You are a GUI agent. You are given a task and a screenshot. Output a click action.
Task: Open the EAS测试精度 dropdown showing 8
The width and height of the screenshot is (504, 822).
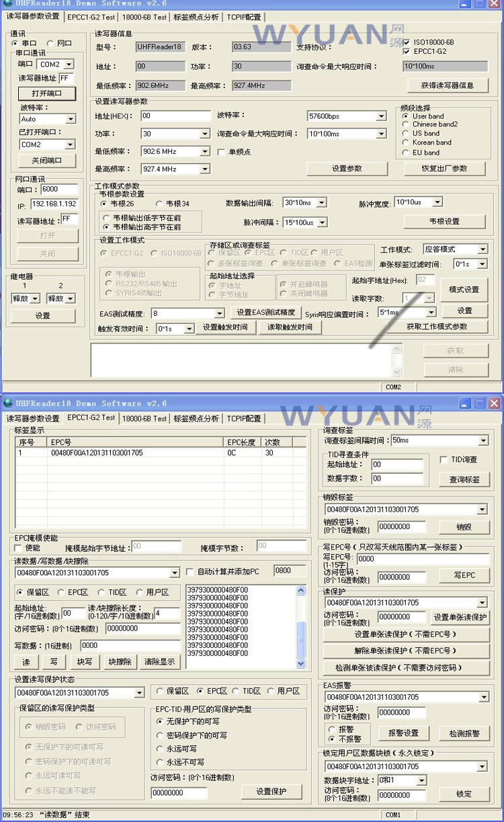click(219, 313)
